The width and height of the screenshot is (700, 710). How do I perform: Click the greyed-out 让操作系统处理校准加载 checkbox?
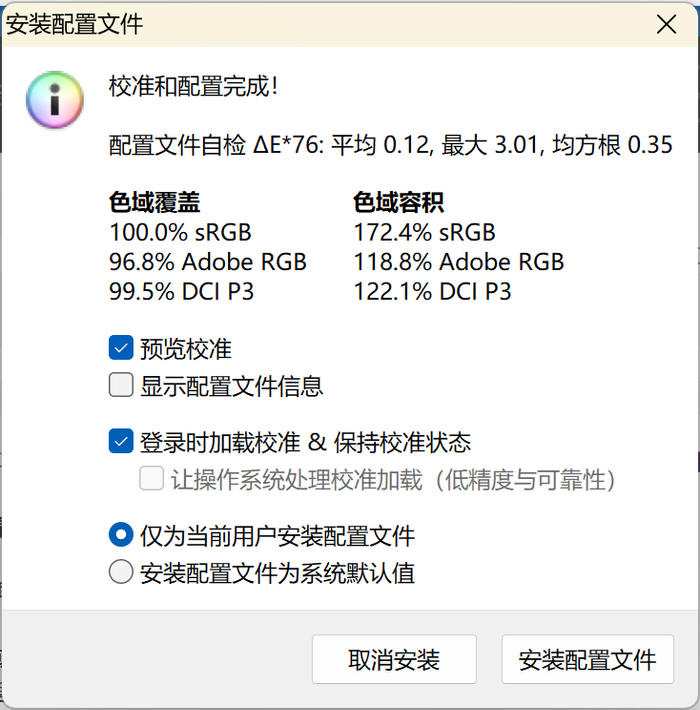[x=152, y=479]
